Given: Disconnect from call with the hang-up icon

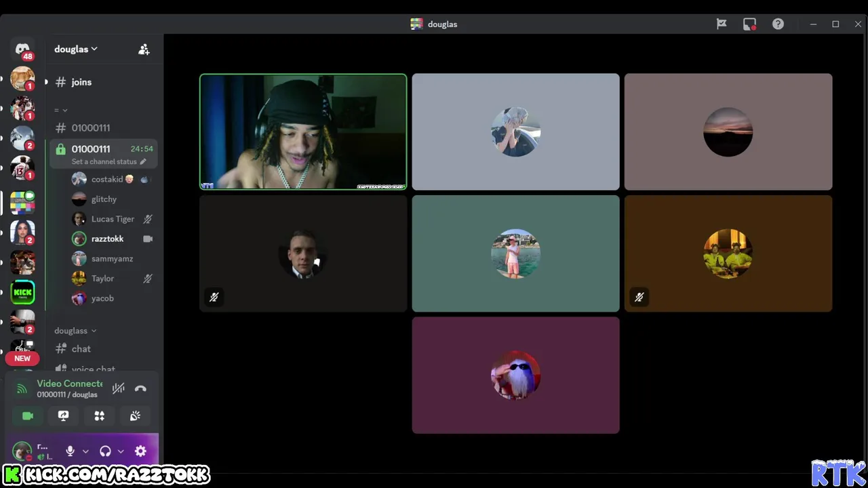Looking at the screenshot, I should (x=140, y=388).
